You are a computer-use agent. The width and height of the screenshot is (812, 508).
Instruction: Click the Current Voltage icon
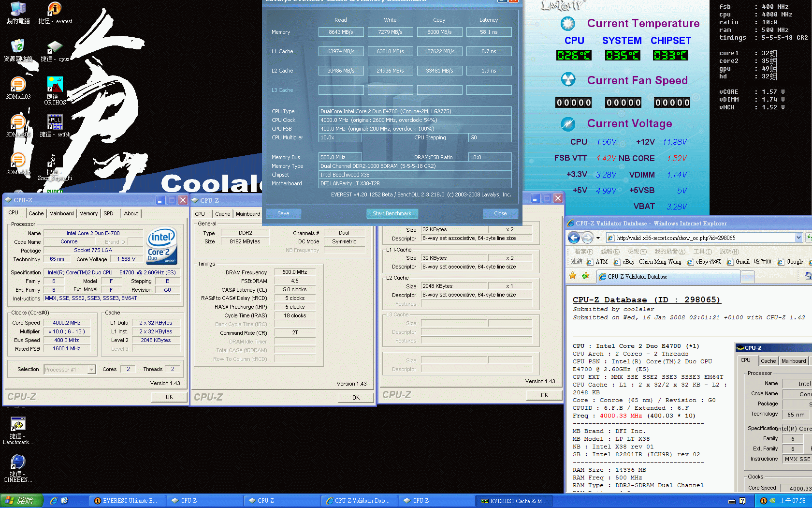pos(568,124)
